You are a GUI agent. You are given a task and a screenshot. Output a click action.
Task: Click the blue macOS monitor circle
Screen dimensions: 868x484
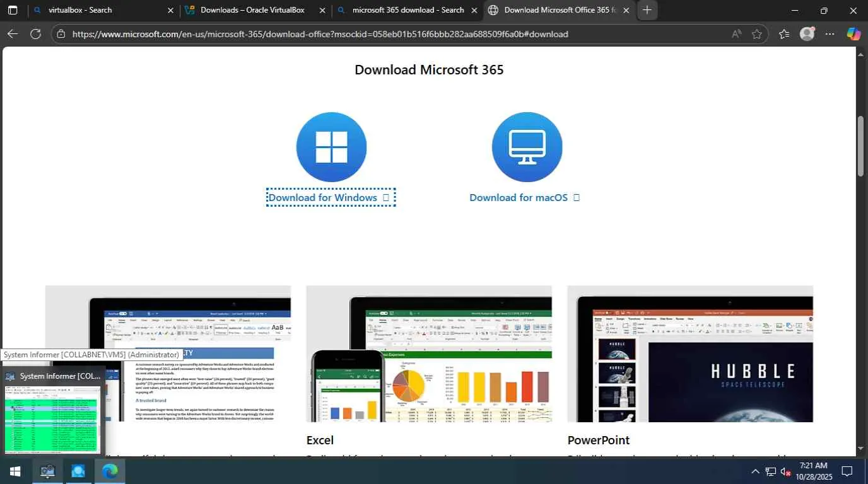coord(527,147)
